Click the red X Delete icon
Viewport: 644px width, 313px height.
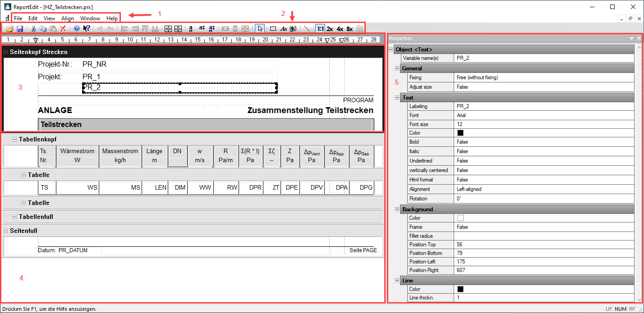[63, 28]
